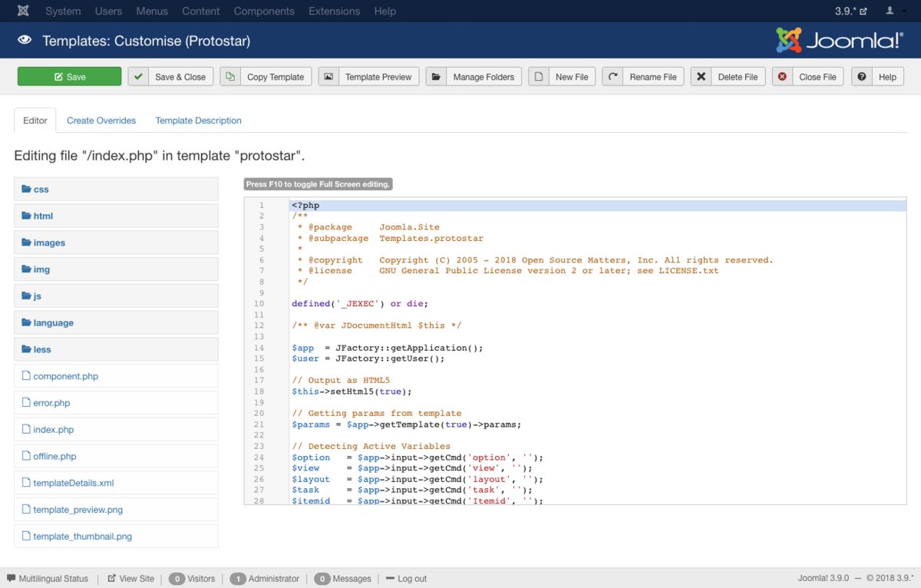Expand the css folder
921x588 pixels.
[116, 189]
